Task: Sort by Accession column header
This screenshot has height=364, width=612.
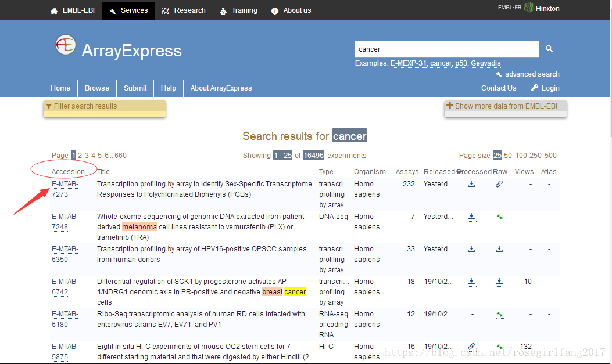Action: (x=68, y=171)
